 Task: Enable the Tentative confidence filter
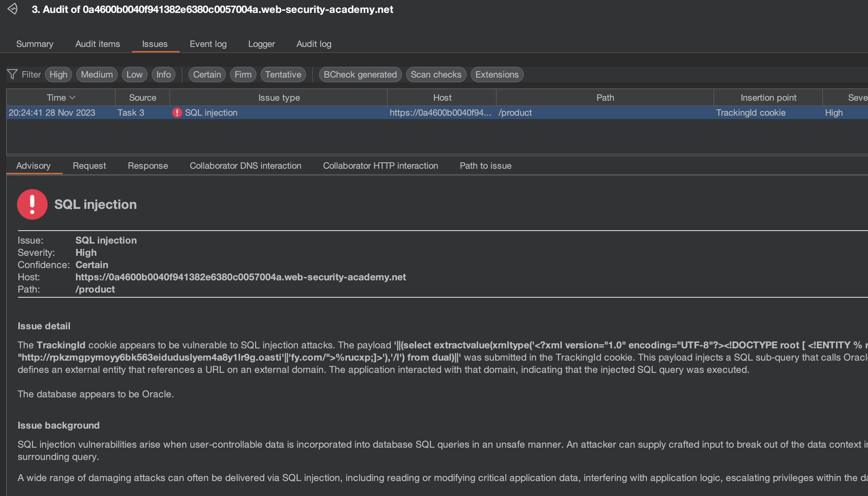[283, 74]
